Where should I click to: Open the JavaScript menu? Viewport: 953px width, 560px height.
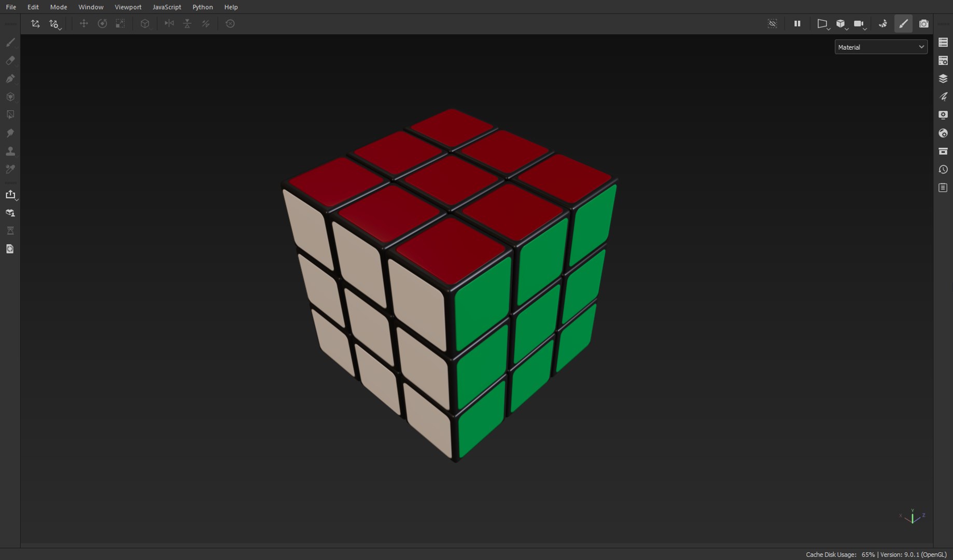167,7
